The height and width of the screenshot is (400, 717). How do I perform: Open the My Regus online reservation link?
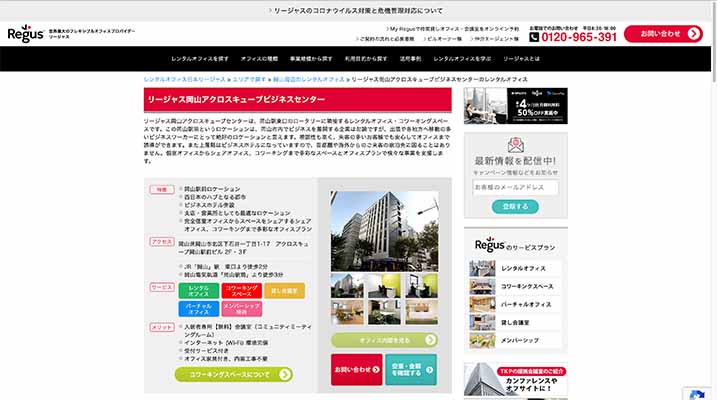452,29
